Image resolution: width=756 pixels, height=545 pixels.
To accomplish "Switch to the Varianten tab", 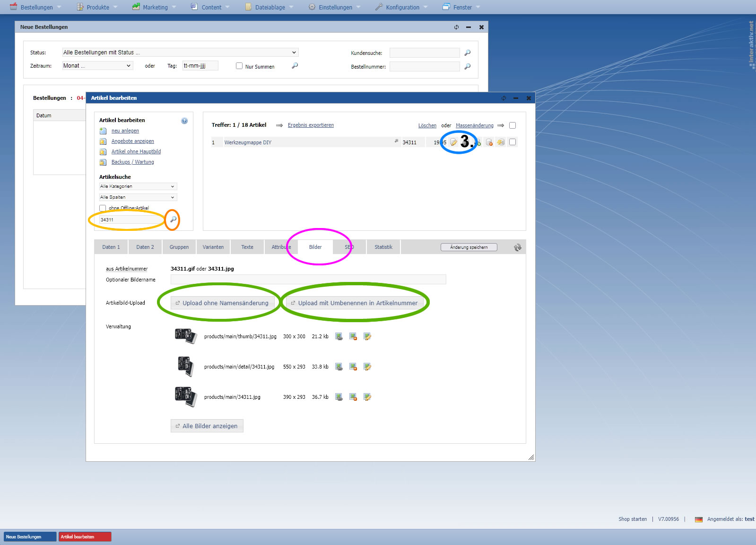I will pyautogui.click(x=213, y=247).
